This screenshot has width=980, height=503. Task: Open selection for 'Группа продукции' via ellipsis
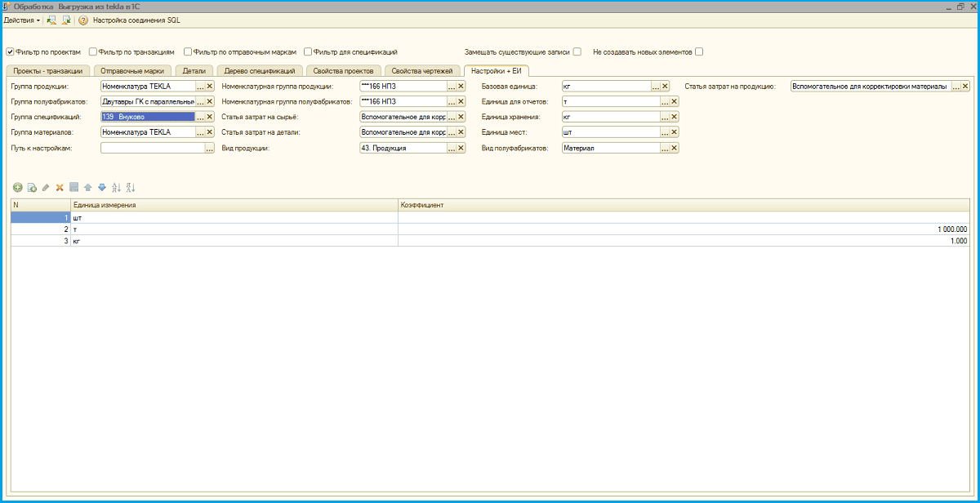pos(200,86)
